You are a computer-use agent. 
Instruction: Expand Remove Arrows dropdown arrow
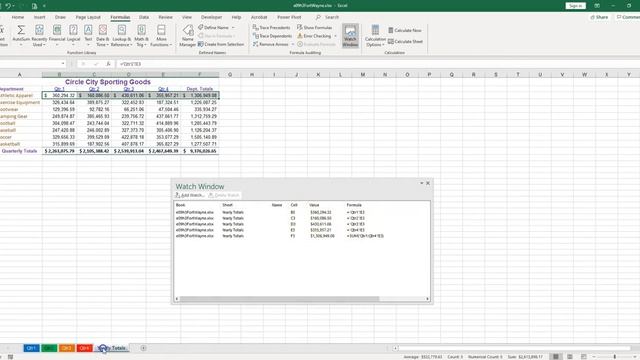tap(293, 44)
